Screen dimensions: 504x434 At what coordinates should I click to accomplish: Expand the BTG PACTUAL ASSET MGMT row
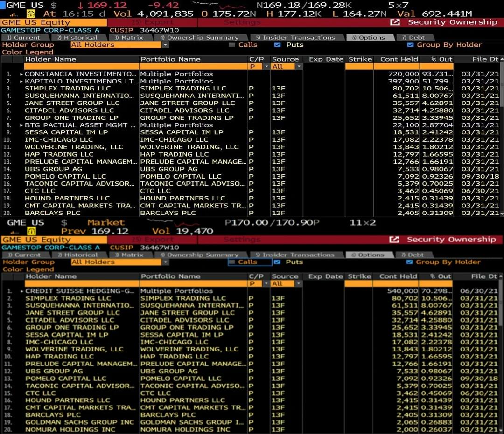[21, 125]
